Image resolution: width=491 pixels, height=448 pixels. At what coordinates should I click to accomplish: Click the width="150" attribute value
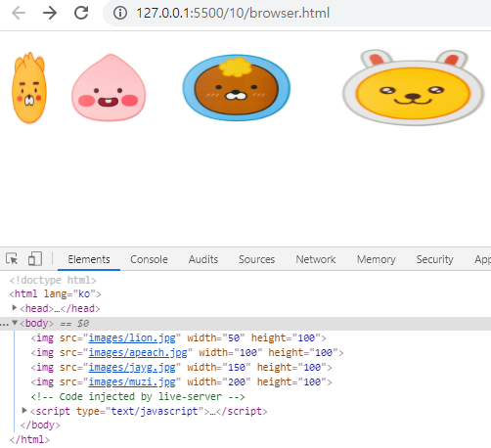click(x=237, y=368)
